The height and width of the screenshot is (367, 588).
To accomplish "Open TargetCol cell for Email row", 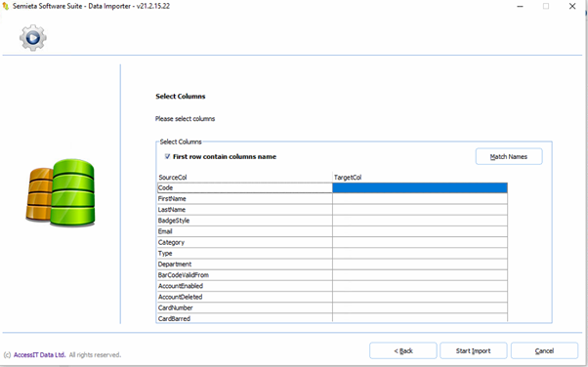I will tap(420, 231).
